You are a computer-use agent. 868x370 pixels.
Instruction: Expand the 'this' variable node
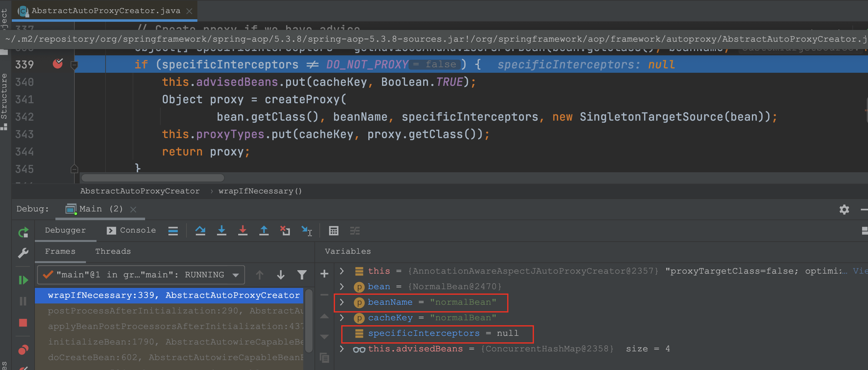[342, 271]
